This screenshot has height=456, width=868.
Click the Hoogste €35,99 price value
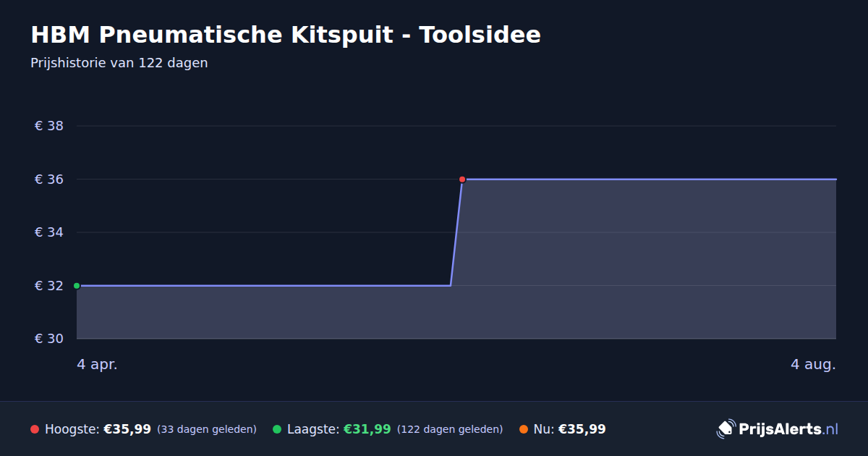point(127,429)
